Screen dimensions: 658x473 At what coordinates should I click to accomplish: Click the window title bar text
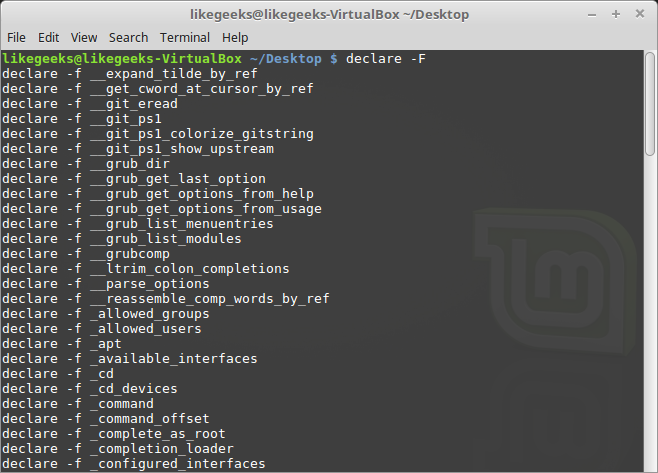coord(328,15)
